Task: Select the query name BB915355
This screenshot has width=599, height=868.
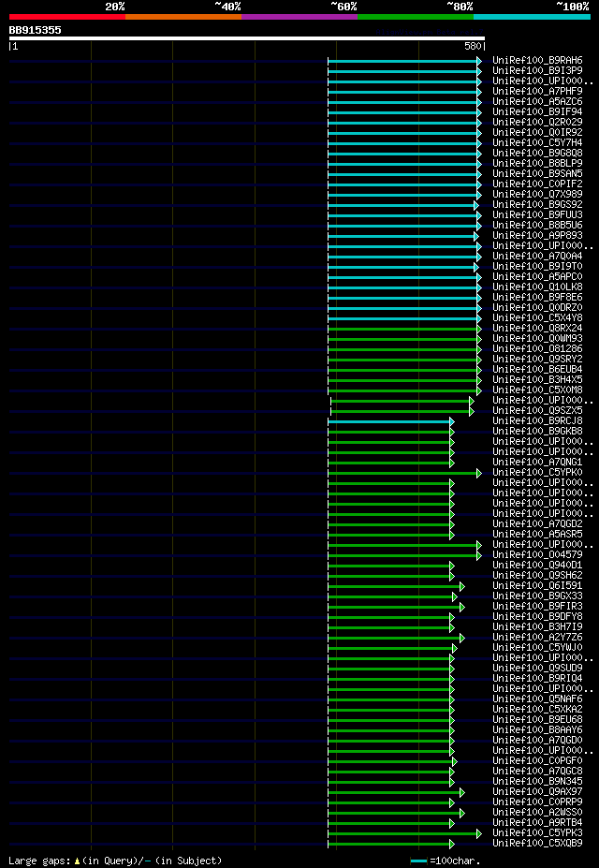Action: (x=35, y=31)
